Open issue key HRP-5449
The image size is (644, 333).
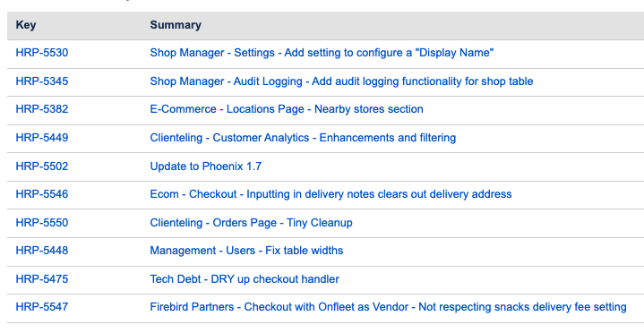[42, 138]
